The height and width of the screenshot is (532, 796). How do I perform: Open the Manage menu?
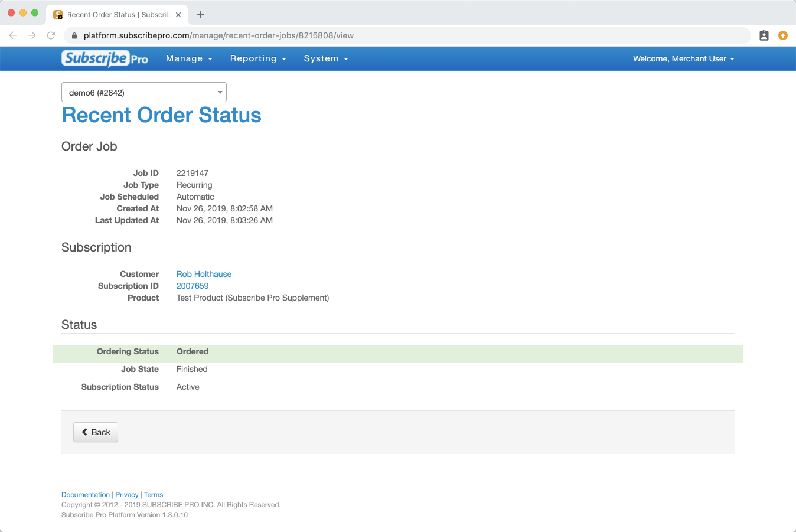tap(189, 58)
